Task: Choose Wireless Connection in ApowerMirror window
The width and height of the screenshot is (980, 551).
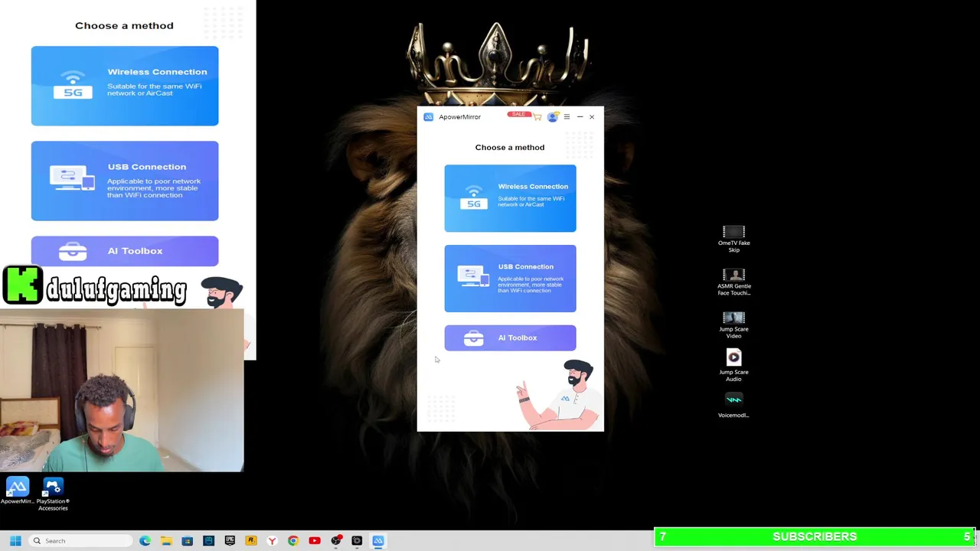Action: pyautogui.click(x=510, y=198)
